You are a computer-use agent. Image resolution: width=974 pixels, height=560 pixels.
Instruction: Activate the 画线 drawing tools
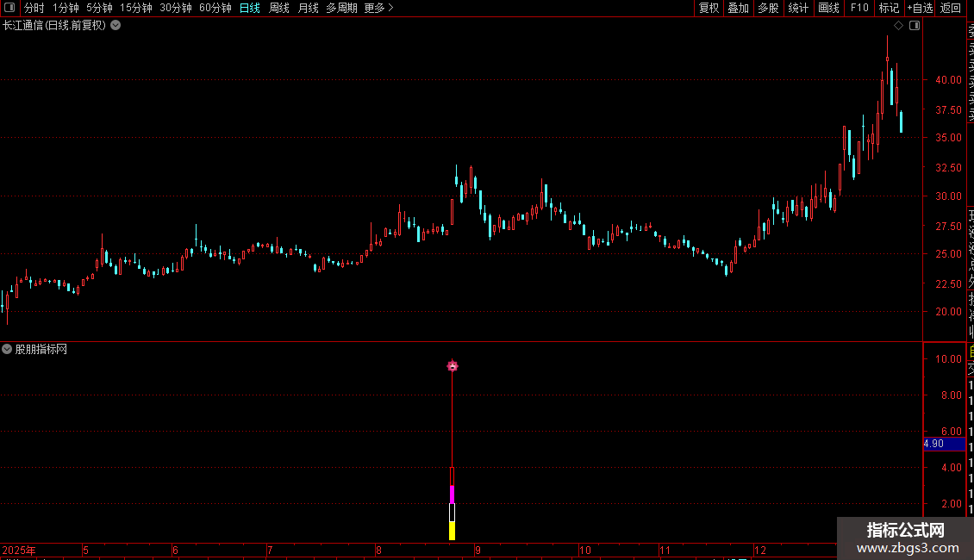pyautogui.click(x=828, y=8)
